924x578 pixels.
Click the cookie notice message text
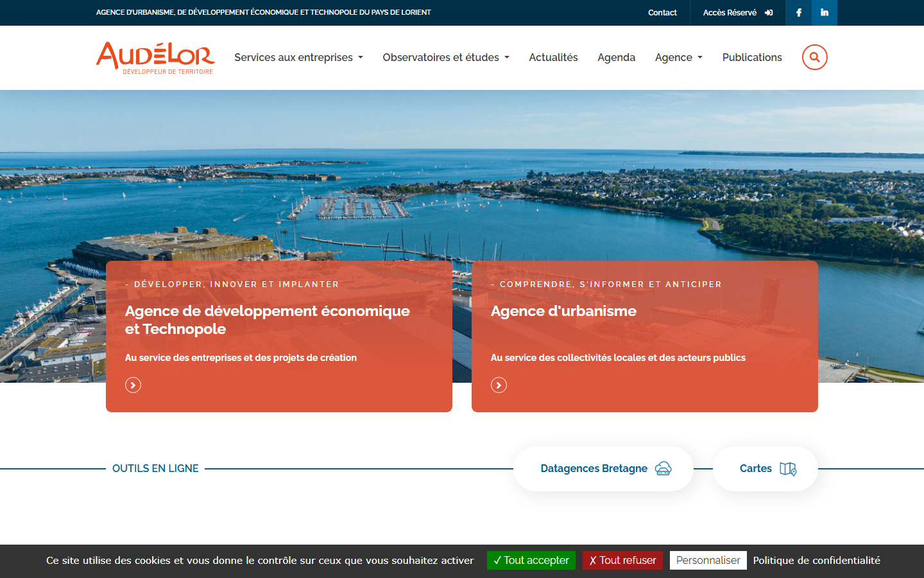pos(260,560)
